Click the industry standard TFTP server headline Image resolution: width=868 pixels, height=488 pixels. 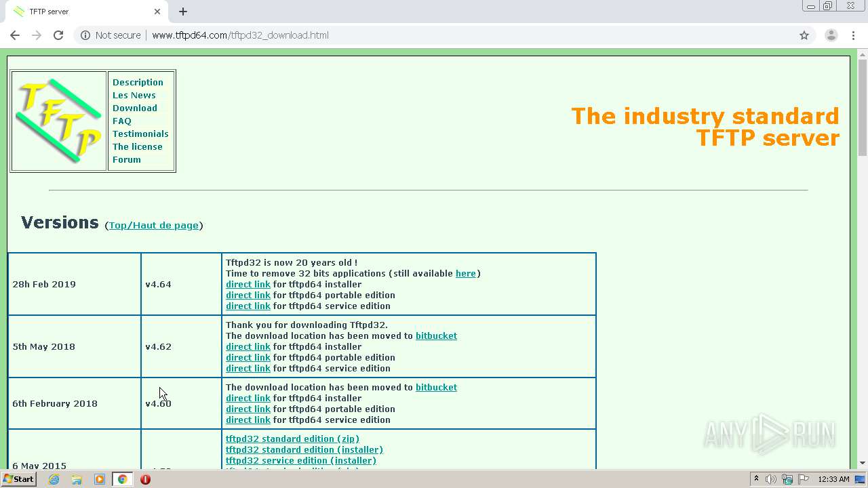coord(705,127)
